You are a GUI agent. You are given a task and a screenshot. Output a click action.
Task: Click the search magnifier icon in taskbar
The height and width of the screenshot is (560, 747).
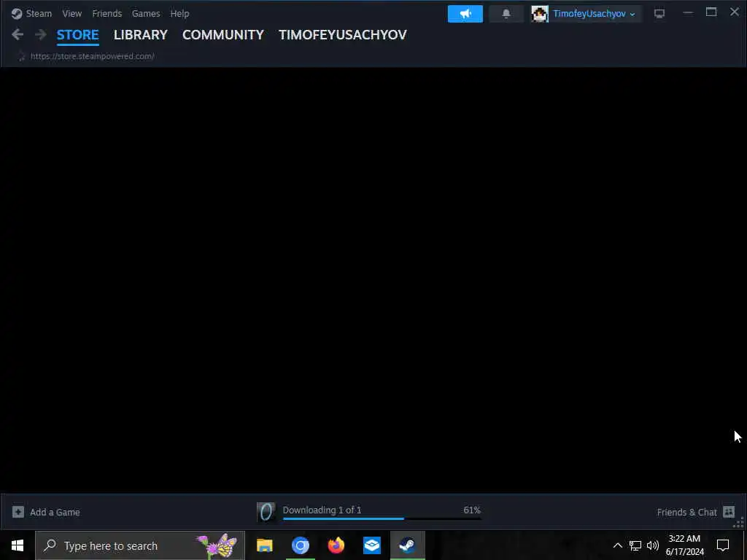[x=50, y=545]
